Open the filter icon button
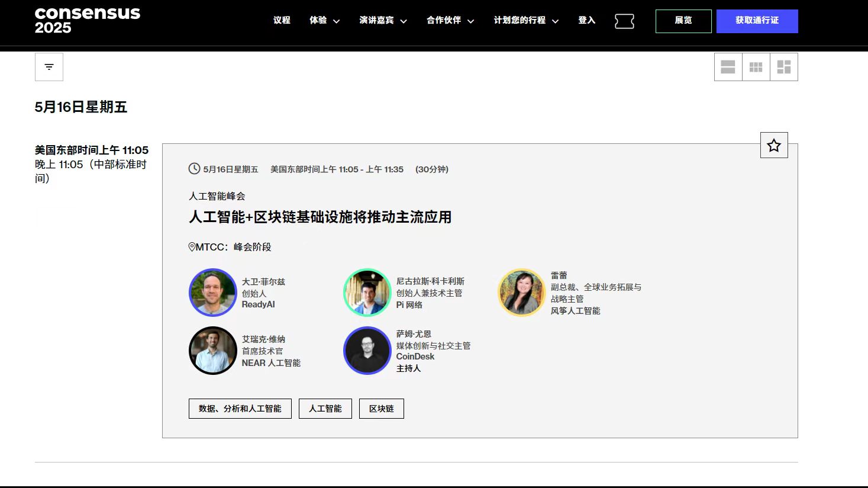The width and height of the screenshot is (868, 488). (x=49, y=67)
